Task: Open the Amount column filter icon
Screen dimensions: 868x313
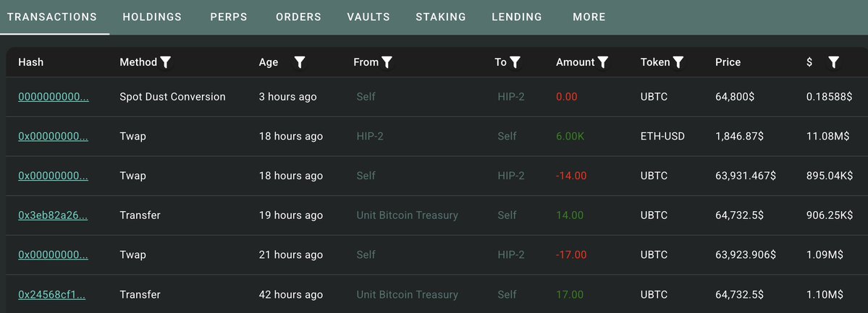Action: (x=603, y=62)
